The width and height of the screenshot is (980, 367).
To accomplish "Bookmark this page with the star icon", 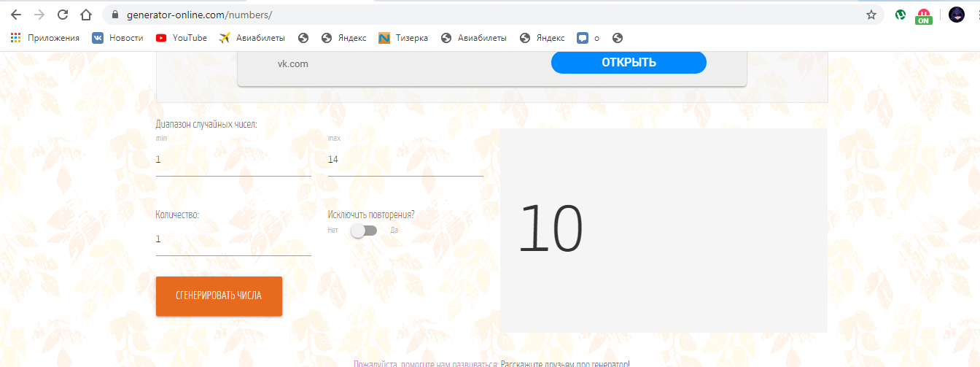I will pyautogui.click(x=871, y=15).
